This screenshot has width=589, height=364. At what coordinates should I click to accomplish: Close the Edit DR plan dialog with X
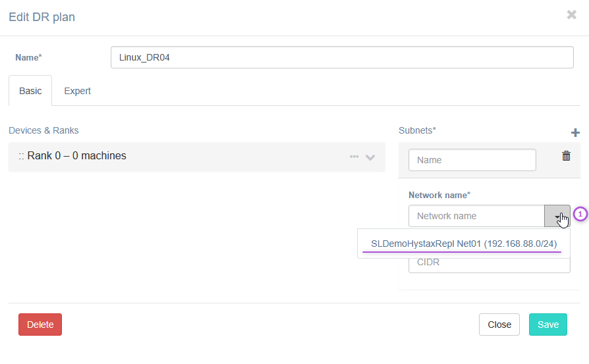coord(571,14)
